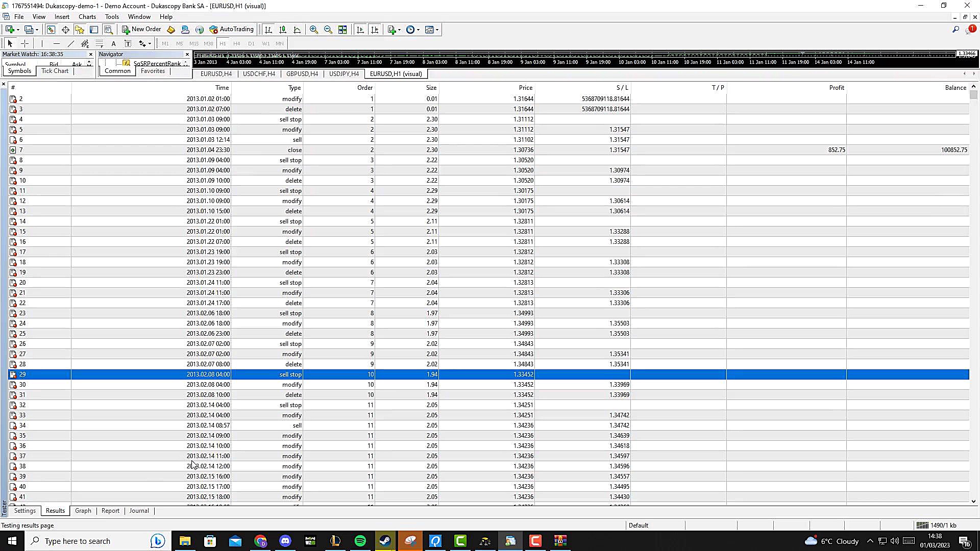
Task: Open the Charts menu
Action: click(x=87, y=16)
